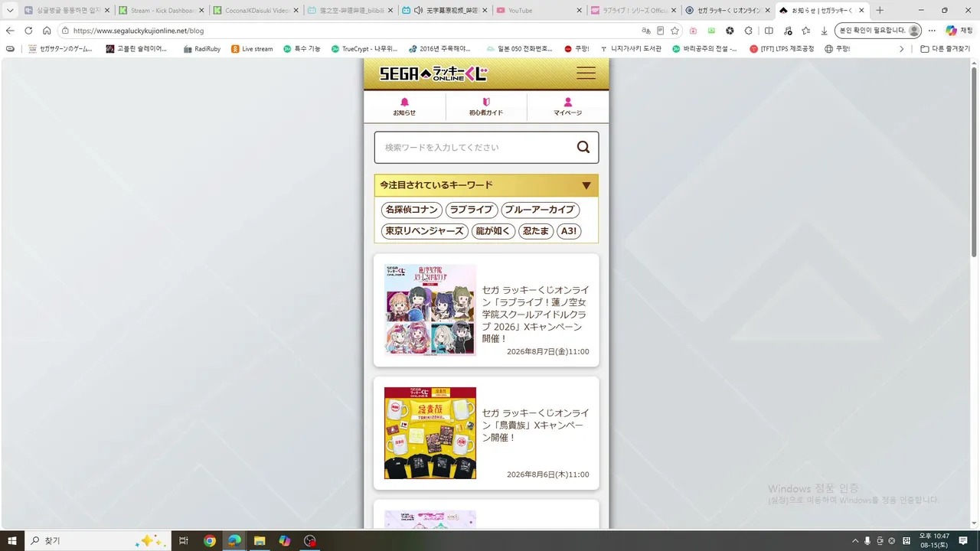
Task: Select the 龍が如く keyword tag
Action: pos(493,231)
